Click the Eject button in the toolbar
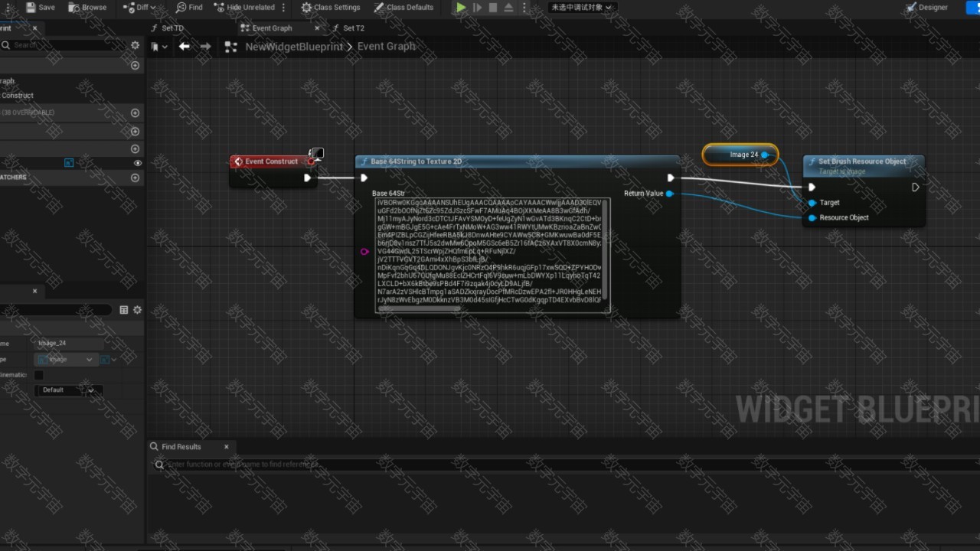The image size is (980, 551). [508, 7]
